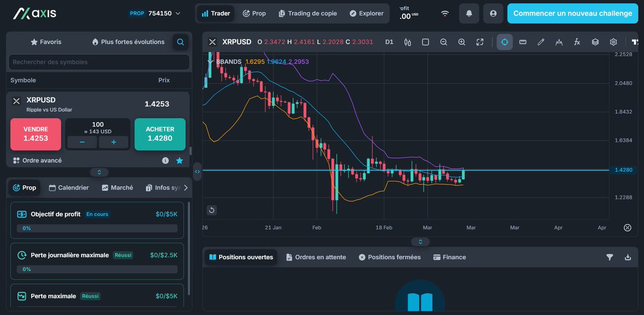The image size is (644, 315).
Task: Open the Infos symbole tab
Action: pyautogui.click(x=163, y=188)
